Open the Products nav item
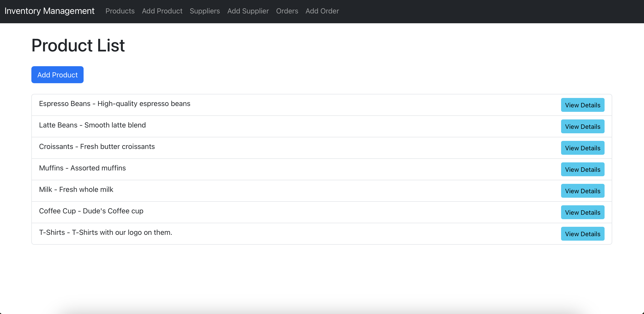Viewport: 644px width, 314px height. click(x=120, y=11)
